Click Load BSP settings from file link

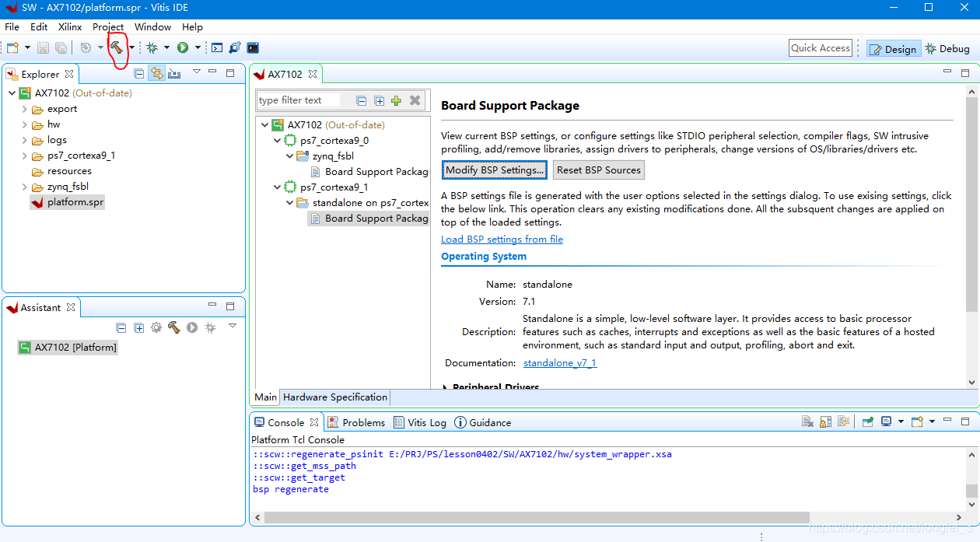[x=502, y=240]
